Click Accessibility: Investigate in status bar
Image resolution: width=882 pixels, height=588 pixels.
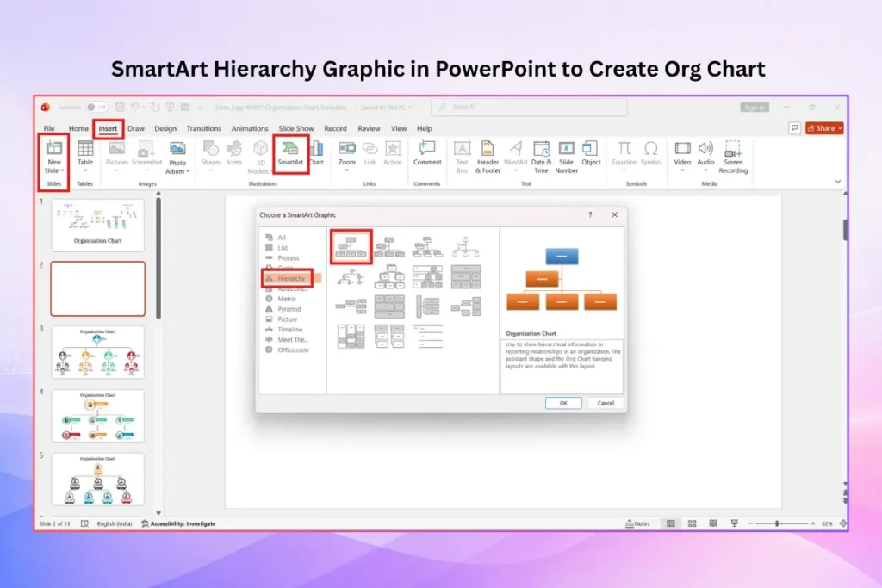178,523
